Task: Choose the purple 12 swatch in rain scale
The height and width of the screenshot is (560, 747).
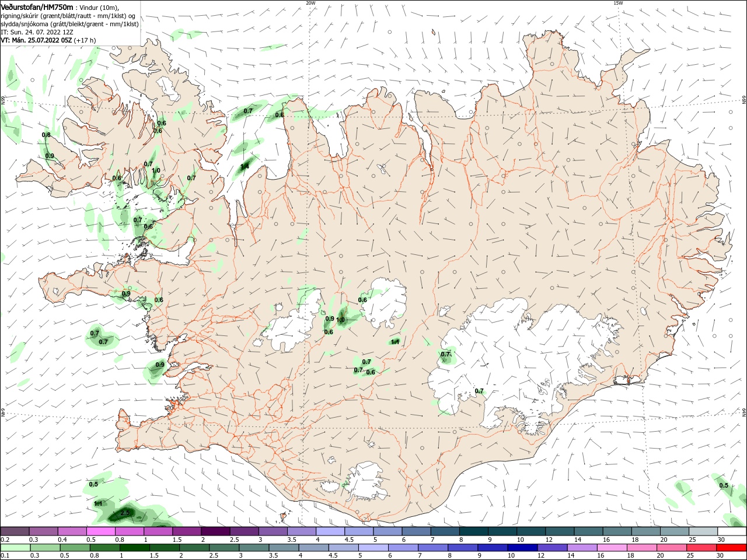Action: click(553, 548)
